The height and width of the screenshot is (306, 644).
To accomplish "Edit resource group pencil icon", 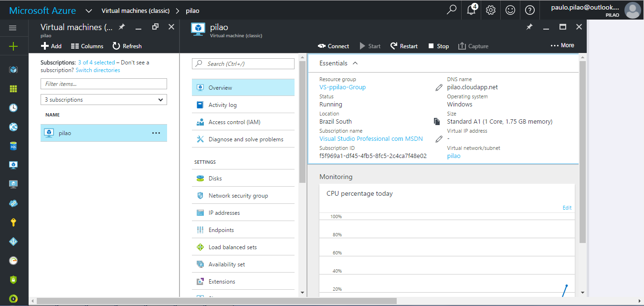I will tap(439, 87).
